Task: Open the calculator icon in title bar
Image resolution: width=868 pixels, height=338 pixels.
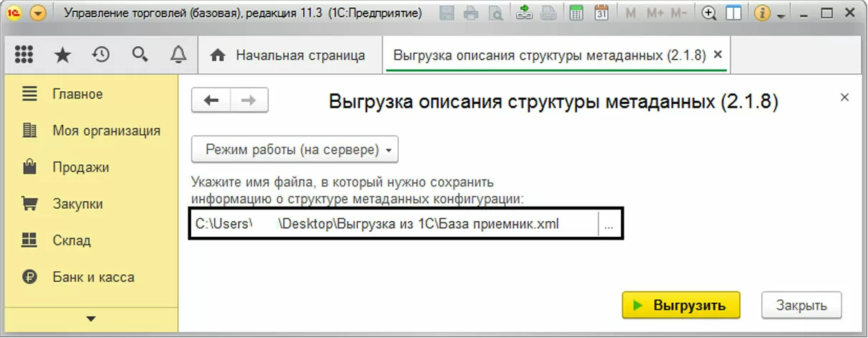Action: (x=576, y=14)
